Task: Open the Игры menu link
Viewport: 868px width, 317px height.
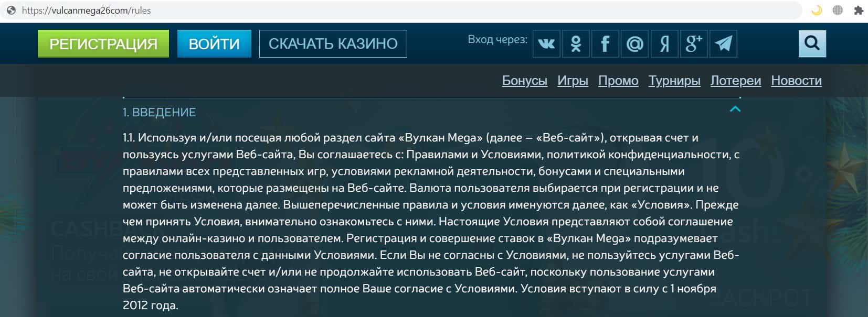Action: coord(573,81)
